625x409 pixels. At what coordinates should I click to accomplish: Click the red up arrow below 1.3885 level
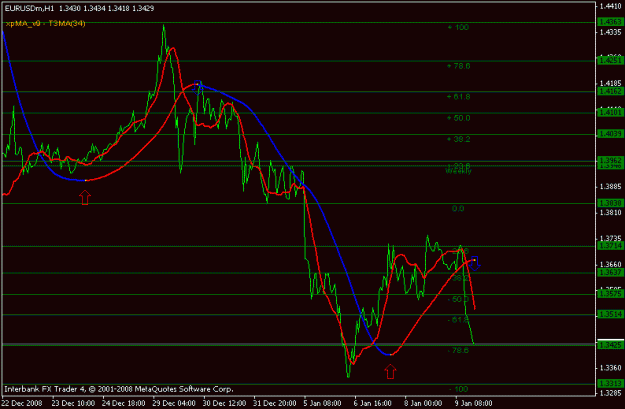(x=85, y=198)
